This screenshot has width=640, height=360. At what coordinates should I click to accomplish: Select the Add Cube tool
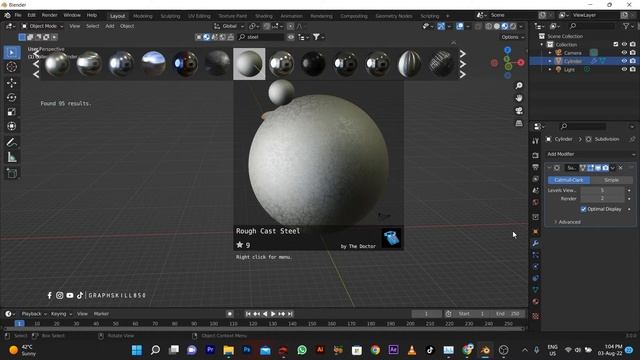(x=11, y=173)
